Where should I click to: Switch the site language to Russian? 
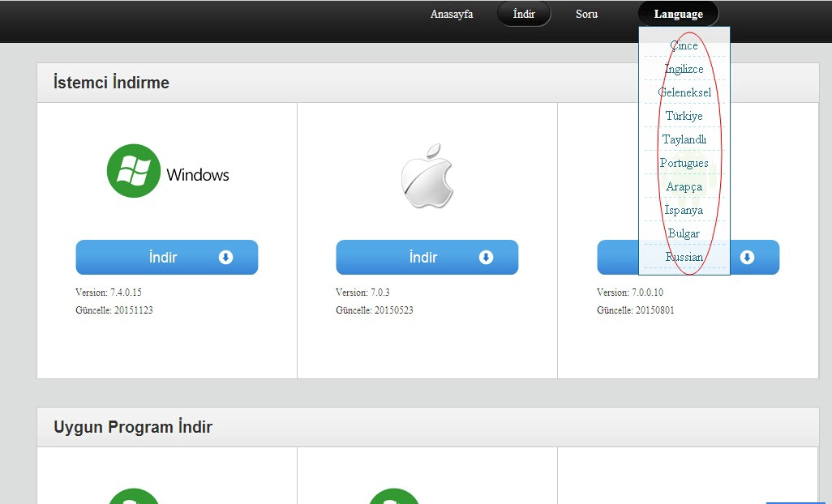click(684, 257)
